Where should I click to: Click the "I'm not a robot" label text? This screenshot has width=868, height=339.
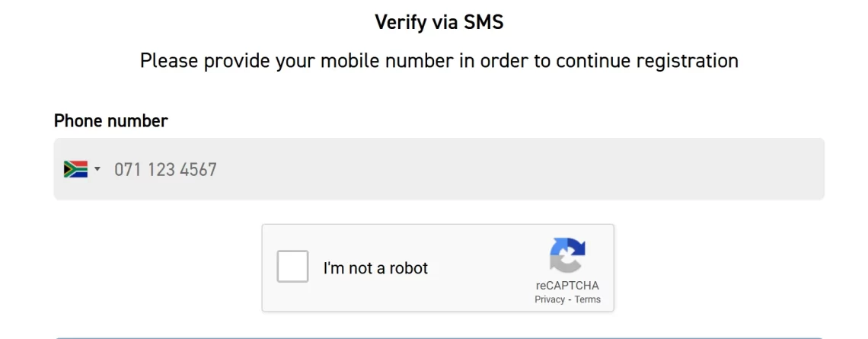tap(375, 268)
